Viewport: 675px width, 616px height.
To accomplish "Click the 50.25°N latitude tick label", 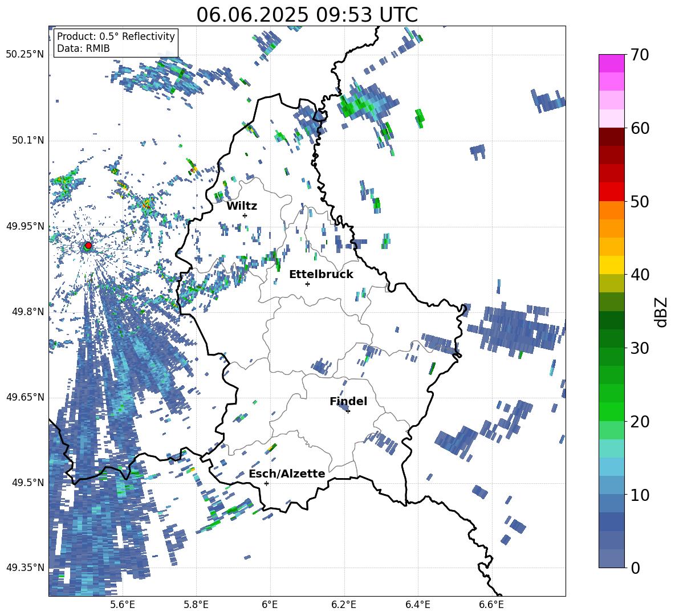I will (25, 55).
